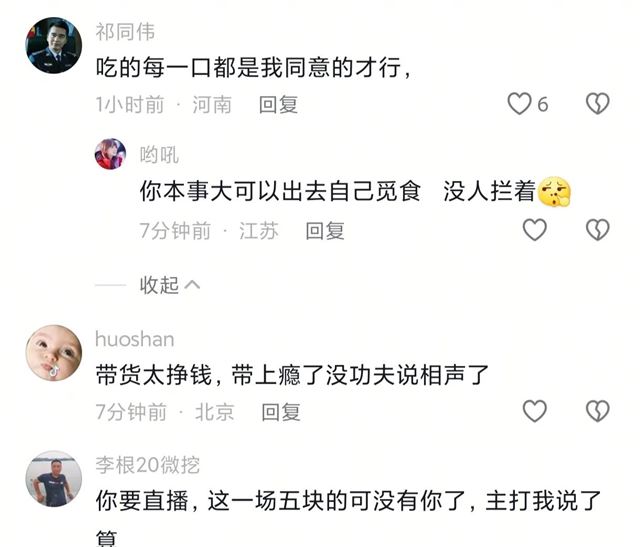640x547 pixels.
Task: Like 祁同伟's comment with 6 likes
Action: 519,104
